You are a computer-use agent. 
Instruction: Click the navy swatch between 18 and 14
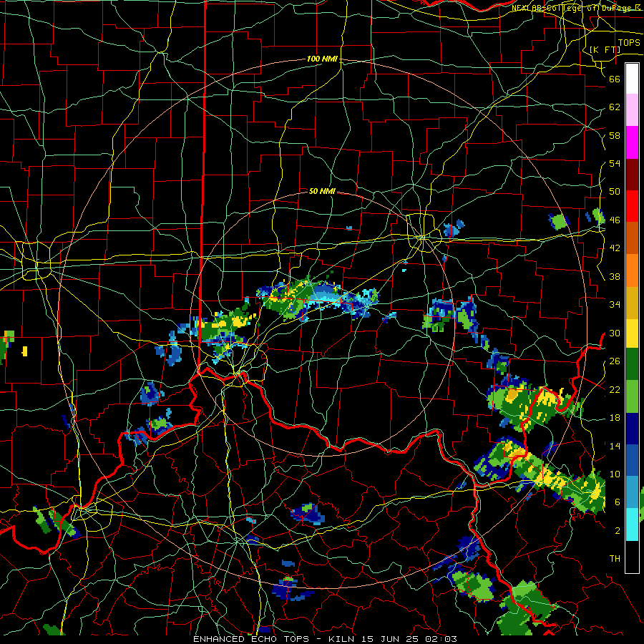pyautogui.click(x=632, y=429)
